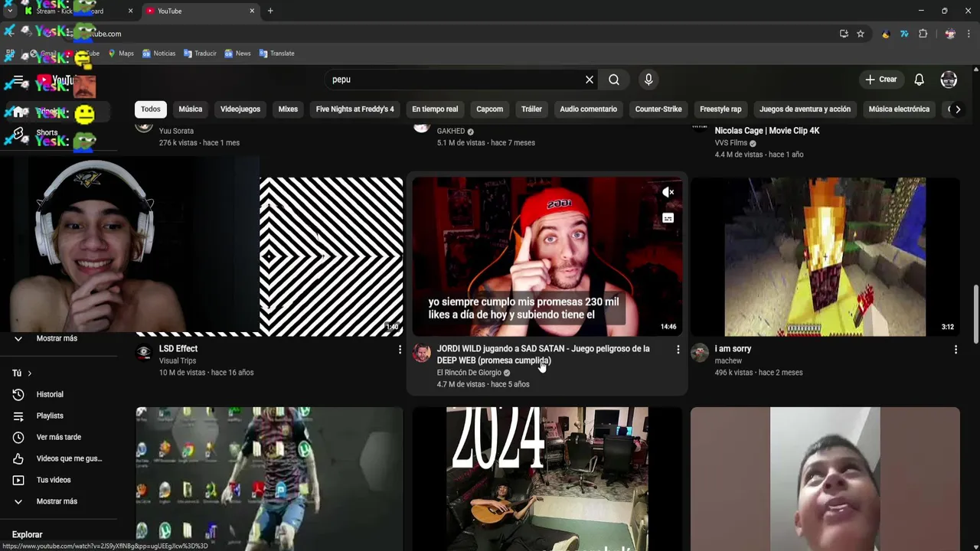980x551 pixels.
Task: Select the Música filter chip
Action: click(x=191, y=109)
